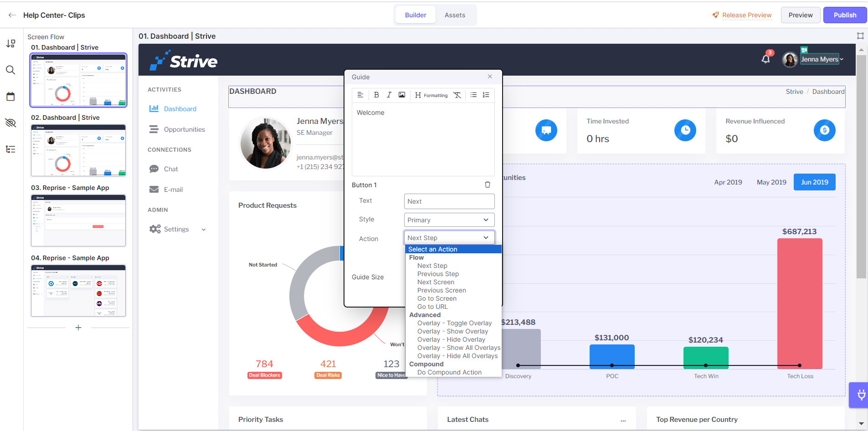Viewport: 868px width, 431px height.
Task: Open the screen reorder sort icon
Action: tap(10, 43)
